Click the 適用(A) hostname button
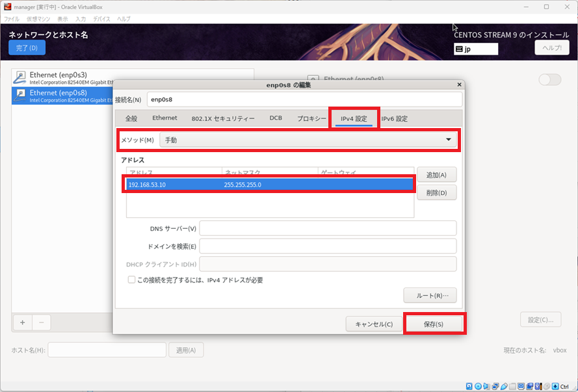Viewport: 578px width, 392px height. [186, 350]
